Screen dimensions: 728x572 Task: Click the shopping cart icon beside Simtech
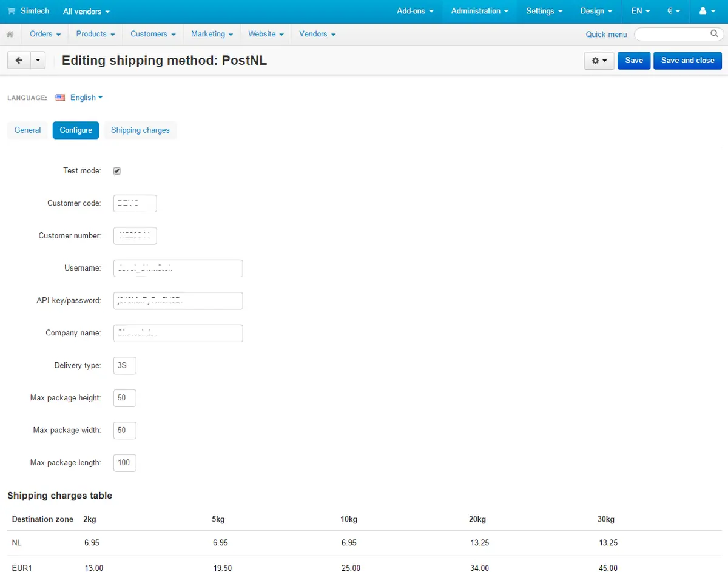pos(12,11)
